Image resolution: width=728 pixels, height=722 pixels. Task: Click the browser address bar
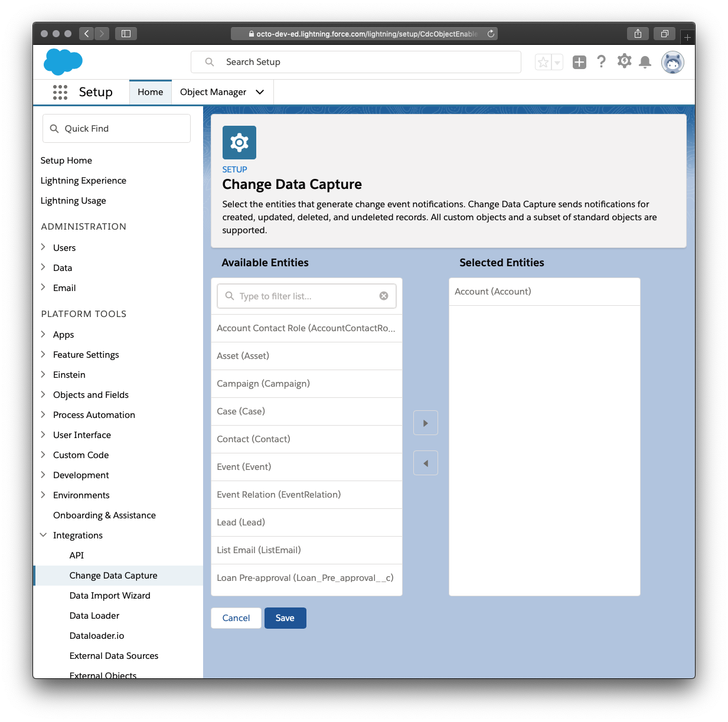[x=364, y=34]
